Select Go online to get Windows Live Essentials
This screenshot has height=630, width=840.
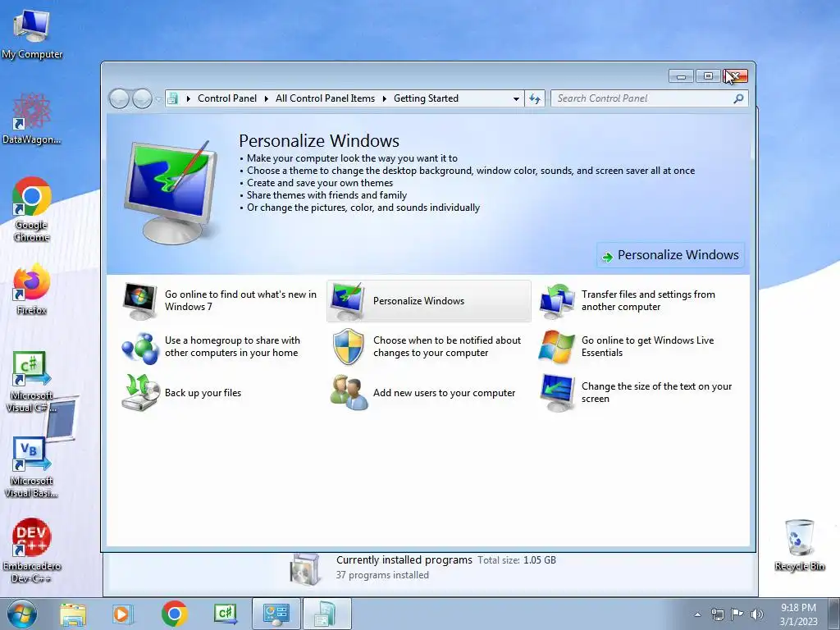tap(648, 347)
